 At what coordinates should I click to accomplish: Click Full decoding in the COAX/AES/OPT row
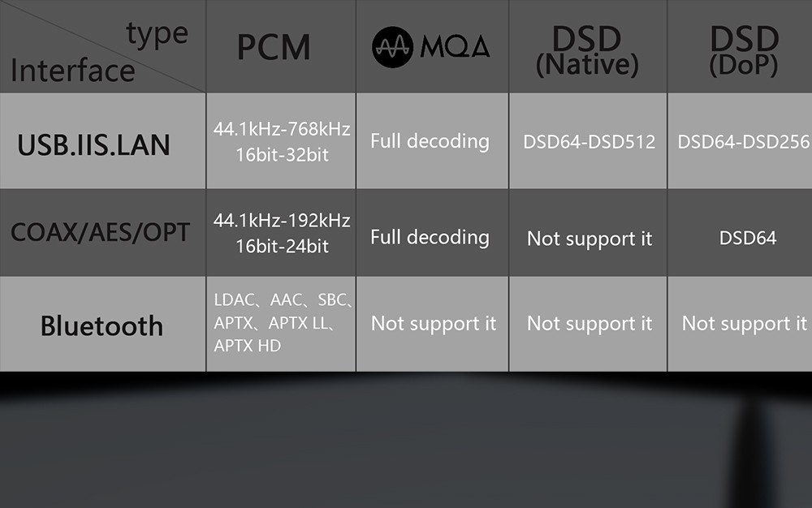(430, 238)
